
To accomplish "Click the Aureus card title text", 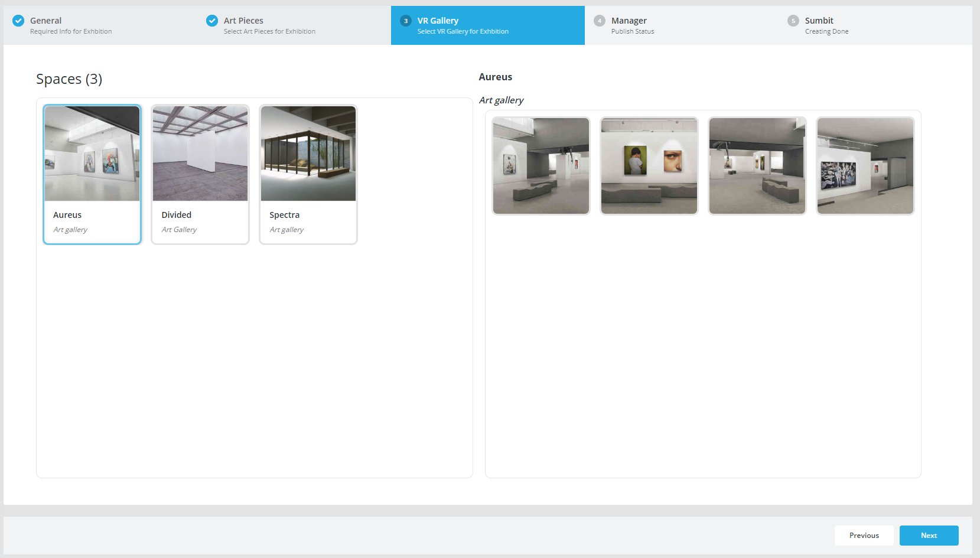I will (x=67, y=215).
